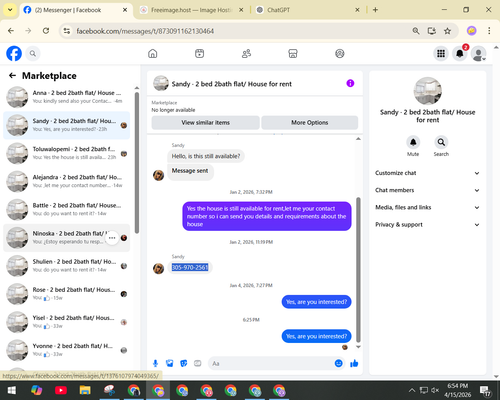Image resolution: width=500 pixels, height=400 pixels.
Task: Click the message input field Aa
Action: click(x=270, y=363)
